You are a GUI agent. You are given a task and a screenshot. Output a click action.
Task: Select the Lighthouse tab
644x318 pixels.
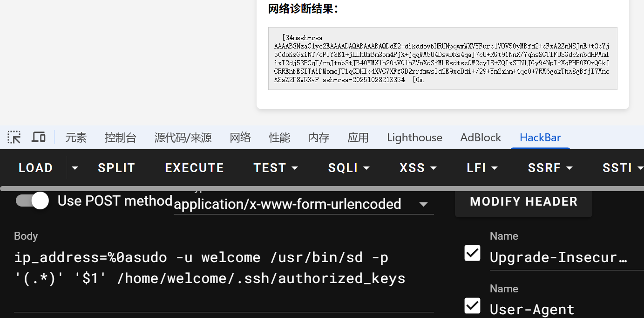[x=414, y=138]
